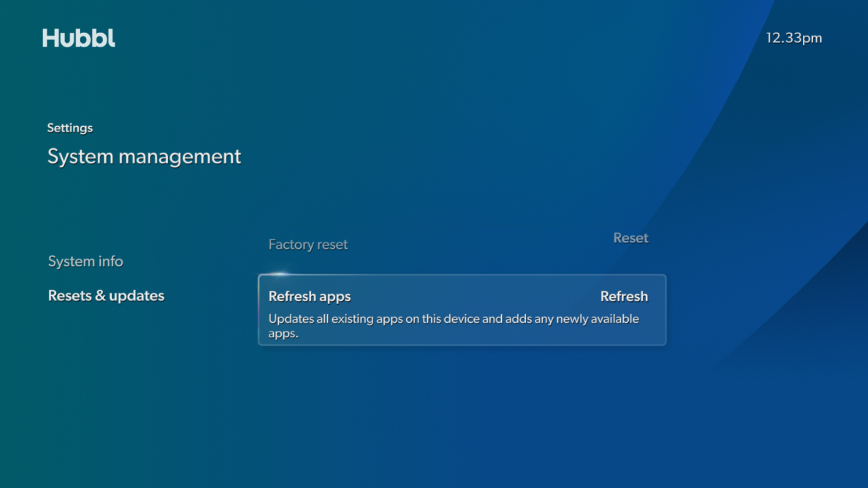This screenshot has height=488, width=868.
Task: Select the Resets & updates menu item
Action: point(106,295)
